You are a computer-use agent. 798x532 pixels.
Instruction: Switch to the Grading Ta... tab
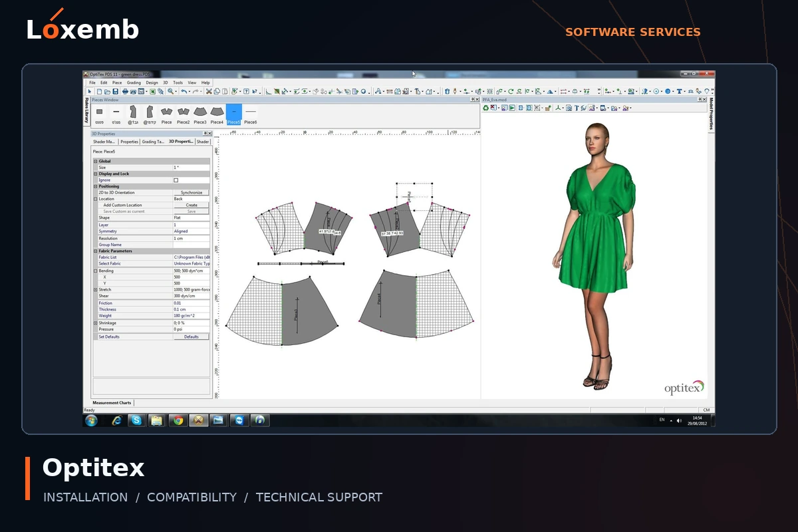coord(153,142)
